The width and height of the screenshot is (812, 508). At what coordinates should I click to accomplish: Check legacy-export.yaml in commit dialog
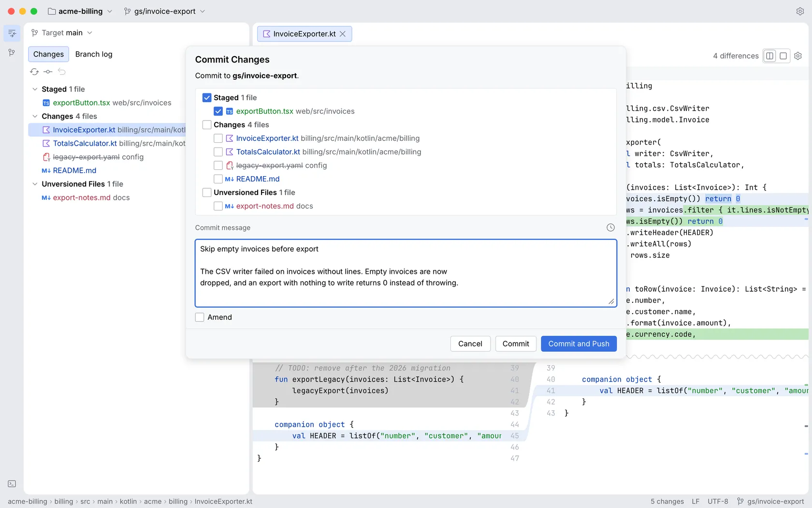pos(218,165)
